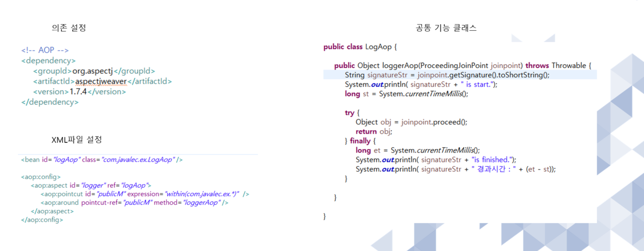Click the 'Object obj = joinpoint.proceed();' line
This screenshot has width=644, height=251.
click(x=412, y=122)
